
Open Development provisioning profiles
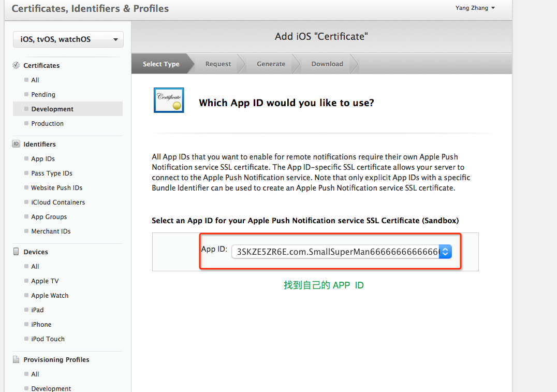click(51, 388)
